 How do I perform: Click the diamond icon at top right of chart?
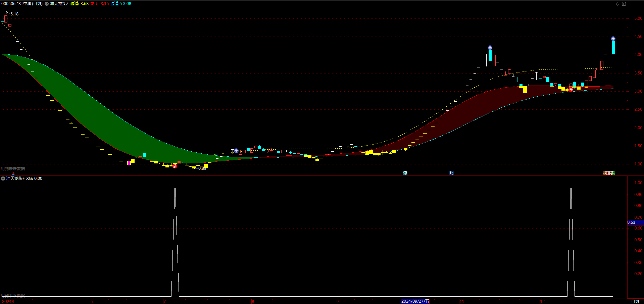pyautogui.click(x=617, y=4)
